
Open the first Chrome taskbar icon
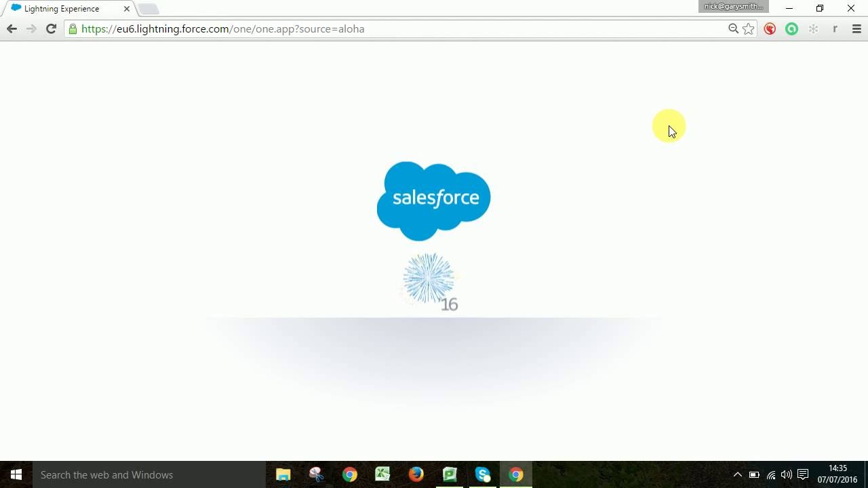[350, 474]
